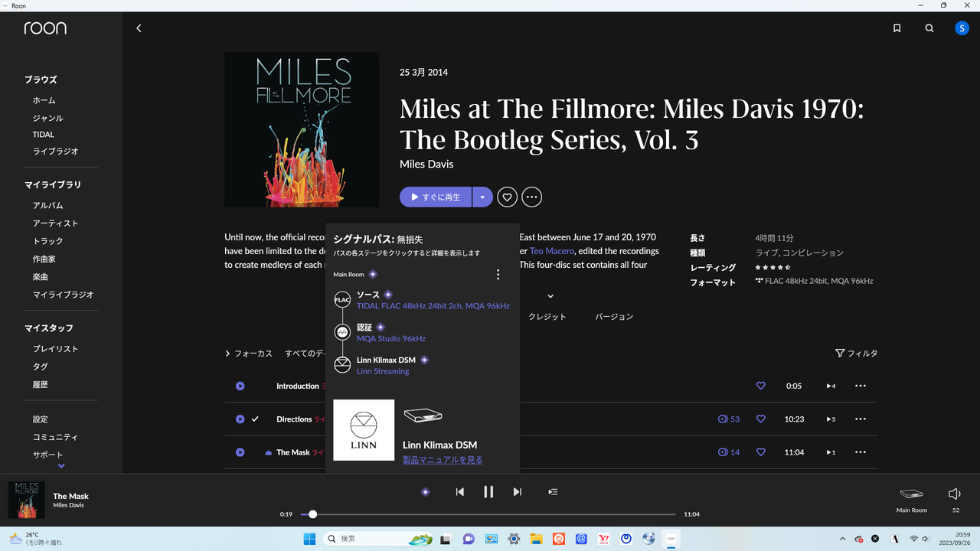Expand the フォーカス section
Image resolution: width=980 pixels, height=551 pixels.
click(x=249, y=354)
